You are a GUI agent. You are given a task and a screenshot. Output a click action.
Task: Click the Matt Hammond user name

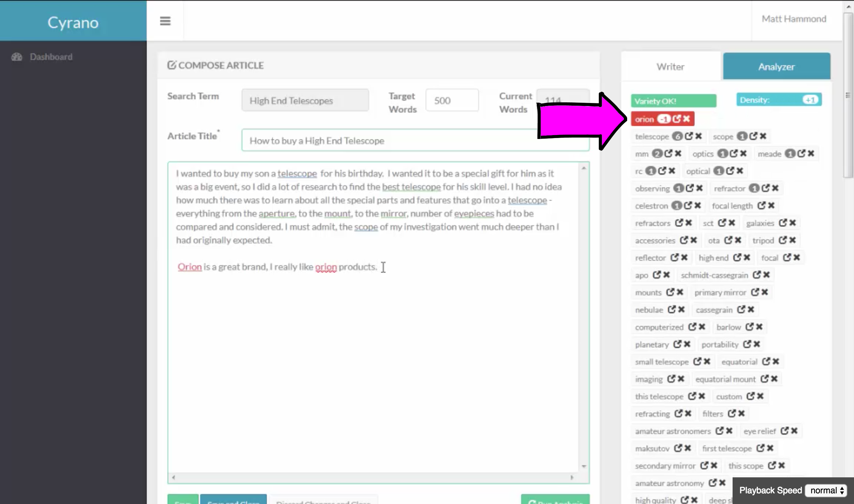click(x=794, y=19)
